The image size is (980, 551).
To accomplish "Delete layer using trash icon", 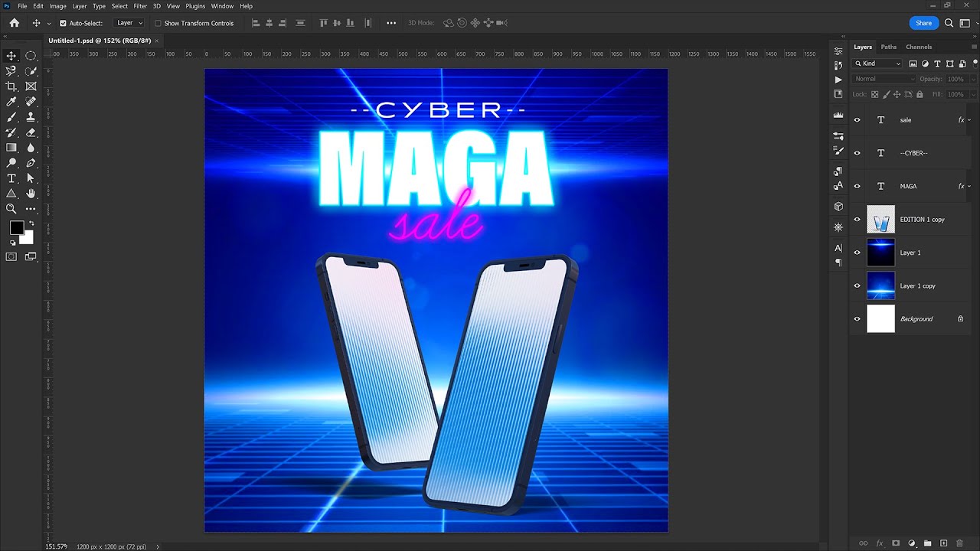I will tap(959, 543).
